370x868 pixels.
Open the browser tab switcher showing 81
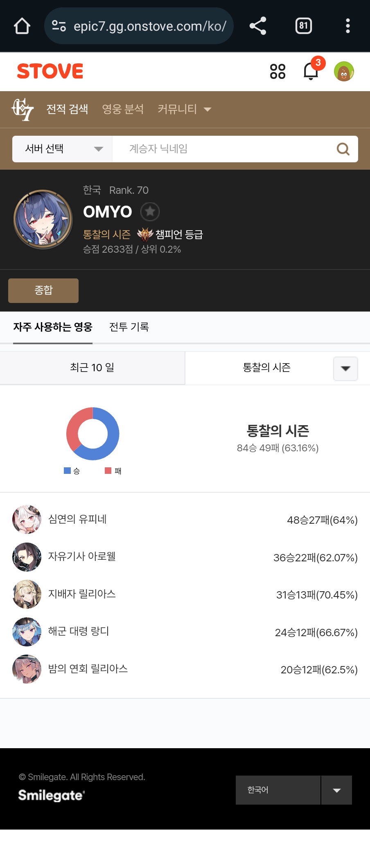coord(303,26)
